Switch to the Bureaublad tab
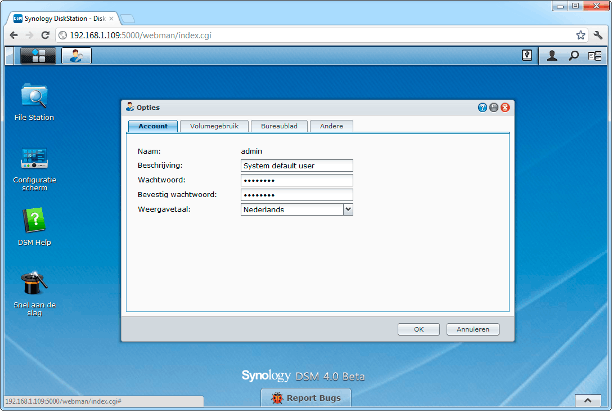This screenshot has height=411, width=612. click(x=279, y=126)
